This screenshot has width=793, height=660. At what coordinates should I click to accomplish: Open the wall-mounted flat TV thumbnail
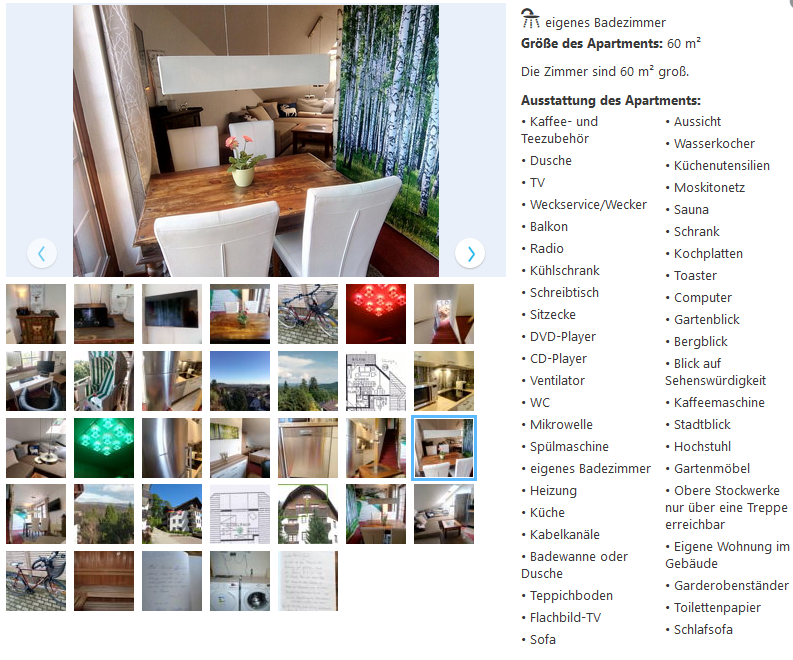[x=172, y=314]
